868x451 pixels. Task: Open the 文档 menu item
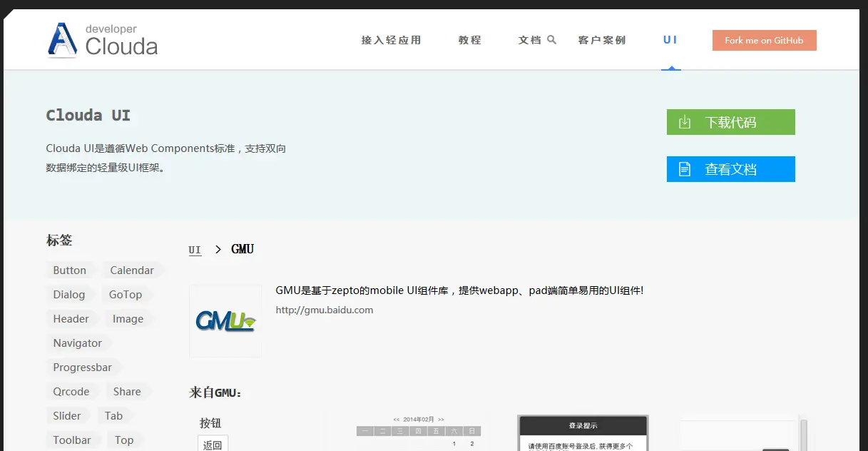coord(530,40)
